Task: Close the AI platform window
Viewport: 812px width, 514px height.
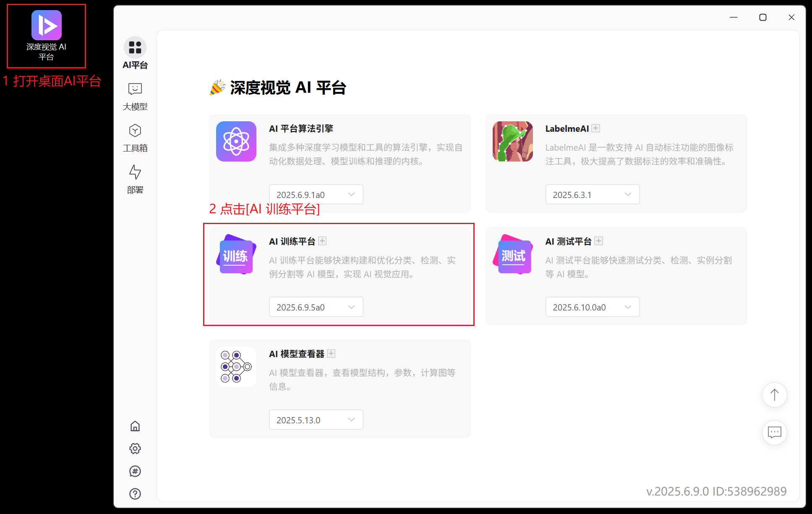Action: point(791,17)
